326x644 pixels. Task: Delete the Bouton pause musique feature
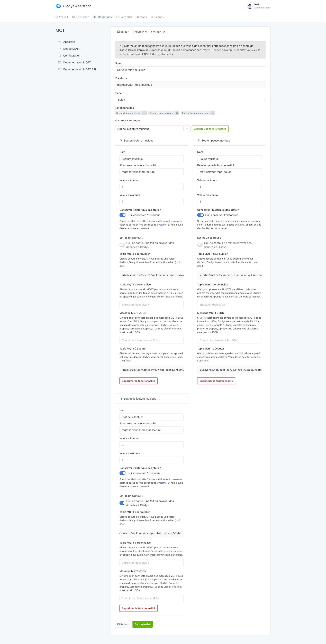point(216,381)
